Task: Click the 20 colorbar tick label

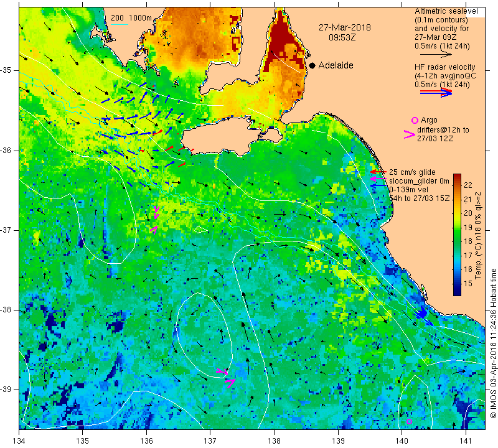Action: [x=468, y=213]
